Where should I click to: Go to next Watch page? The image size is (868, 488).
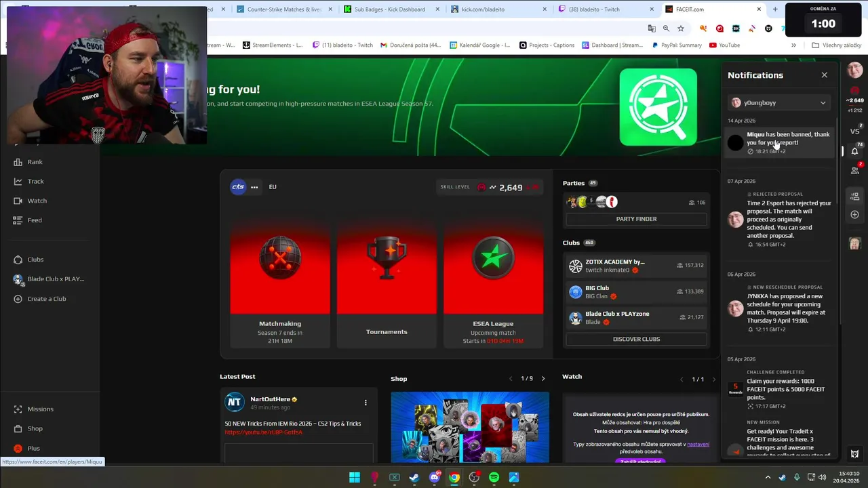click(x=713, y=380)
